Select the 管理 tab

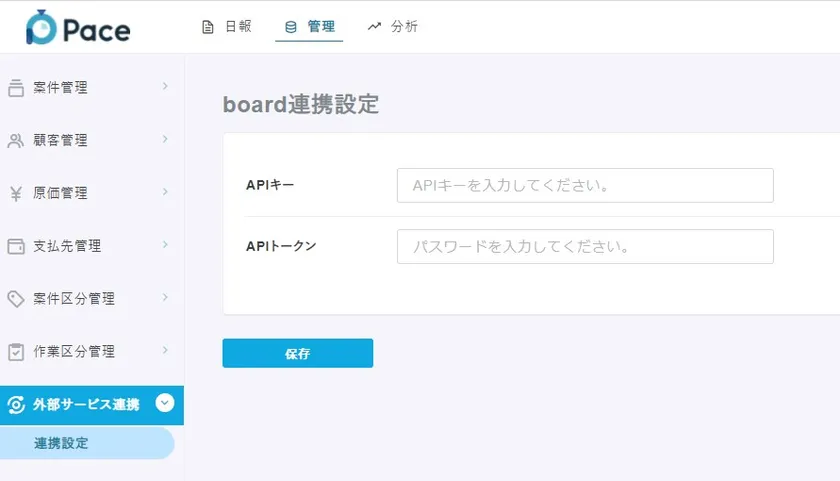click(x=309, y=27)
